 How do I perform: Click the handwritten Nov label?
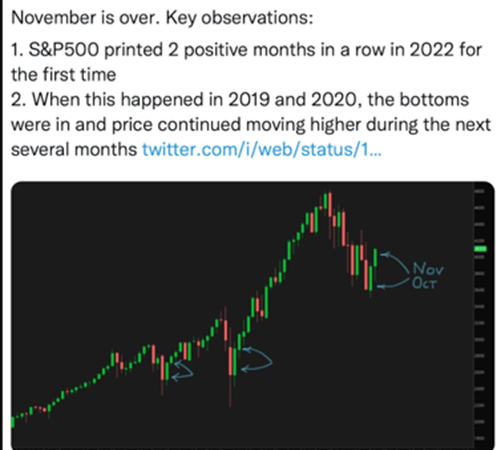(428, 269)
